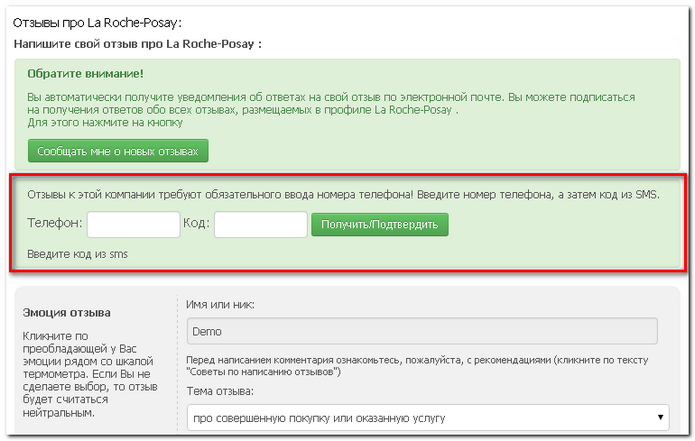Image resolution: width=695 pixels, height=441 pixels.
Task: Click the 'Сообщать мне о новых отзывах' button
Action: 118,152
